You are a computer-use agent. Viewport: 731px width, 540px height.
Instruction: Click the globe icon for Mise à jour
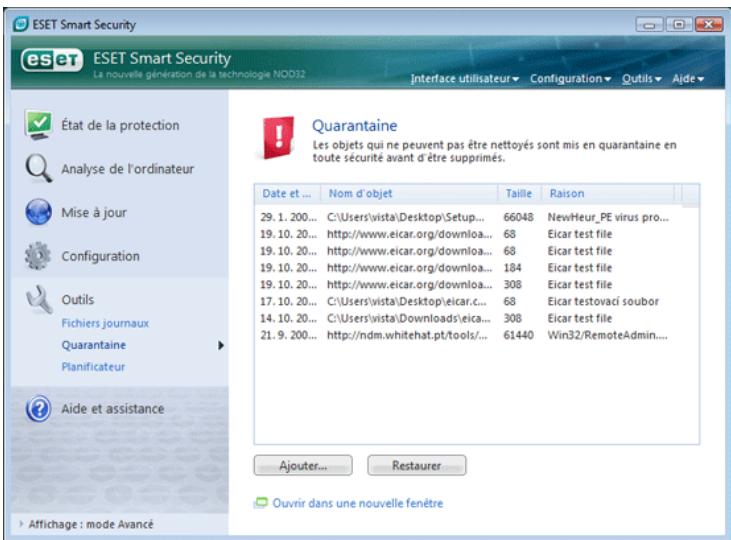(38, 212)
